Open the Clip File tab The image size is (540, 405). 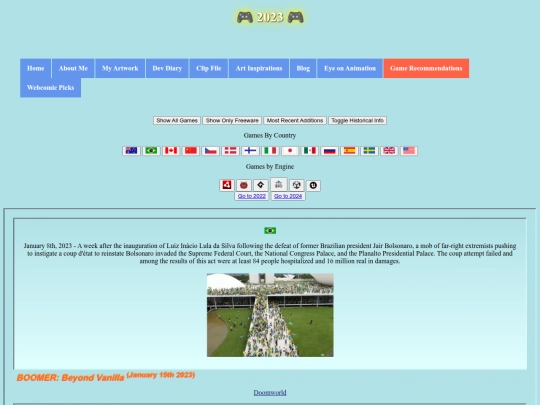point(208,68)
